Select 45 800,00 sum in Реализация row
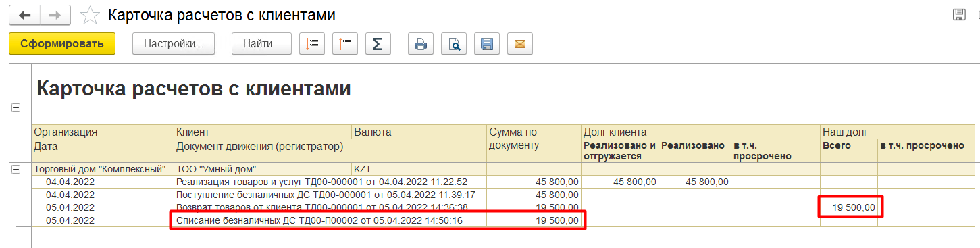The height and width of the screenshot is (248, 980). 534,181
